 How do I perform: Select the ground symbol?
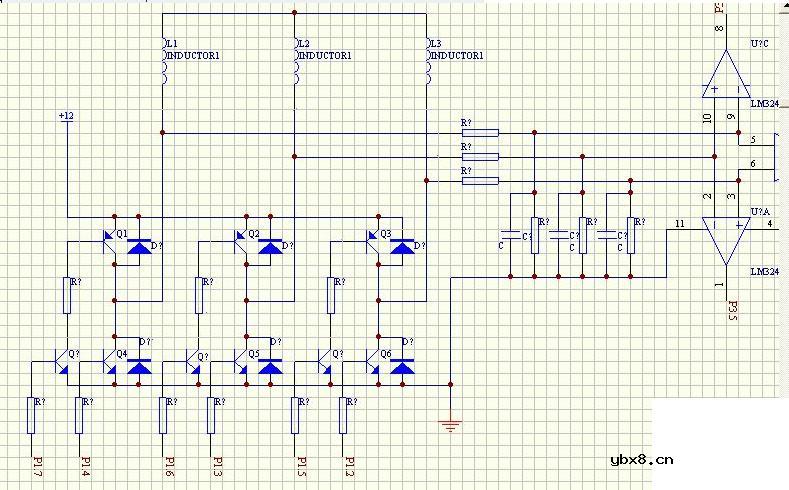pos(452,425)
